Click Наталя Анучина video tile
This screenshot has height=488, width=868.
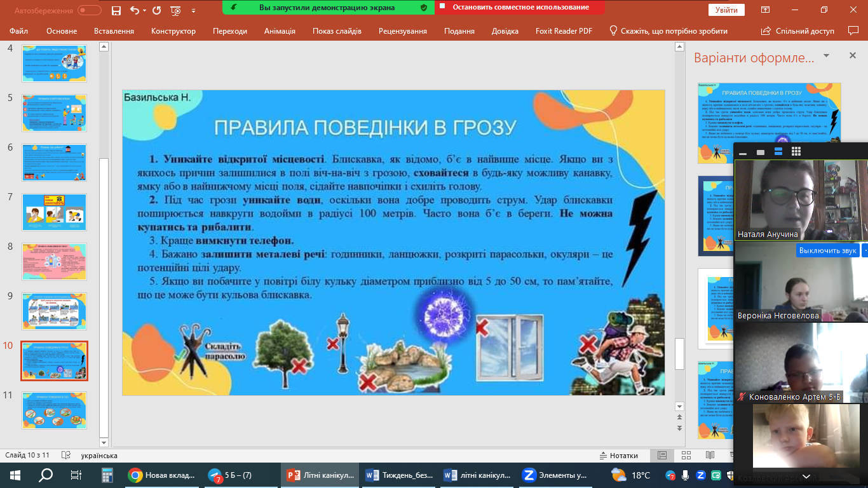tap(801, 200)
